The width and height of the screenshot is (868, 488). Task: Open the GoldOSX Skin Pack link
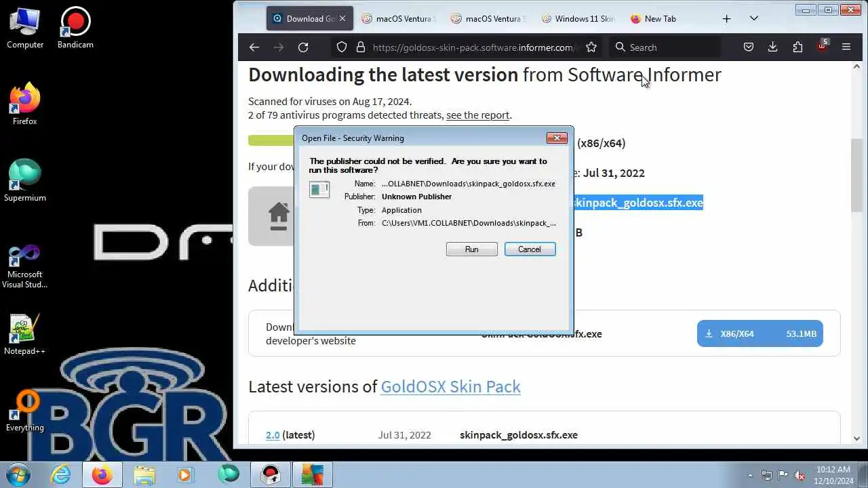click(x=451, y=386)
